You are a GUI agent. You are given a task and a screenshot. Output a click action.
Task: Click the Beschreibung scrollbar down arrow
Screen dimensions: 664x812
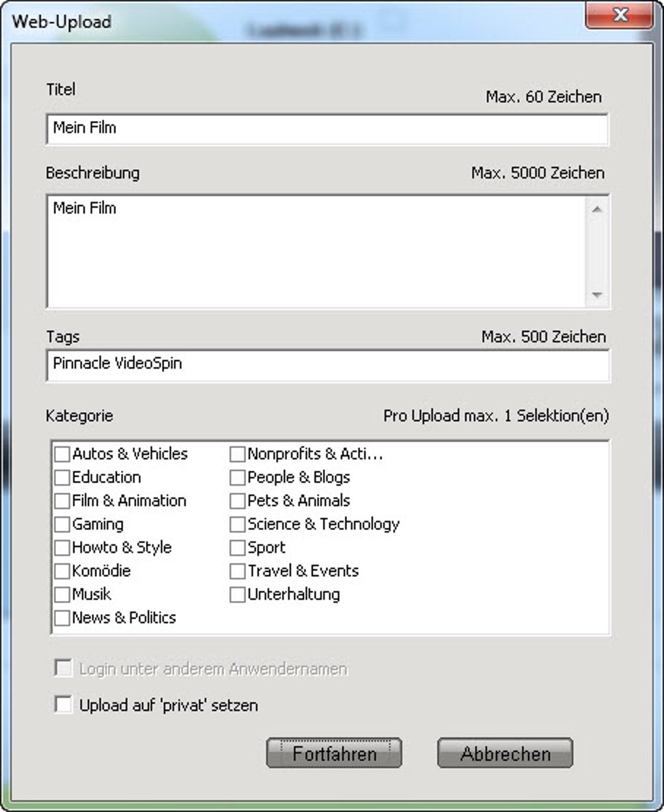pos(597,295)
